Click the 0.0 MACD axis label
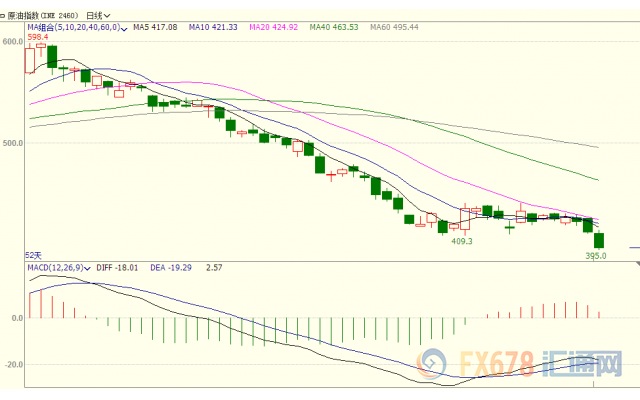This screenshot has height=400, width=640. 17,318
